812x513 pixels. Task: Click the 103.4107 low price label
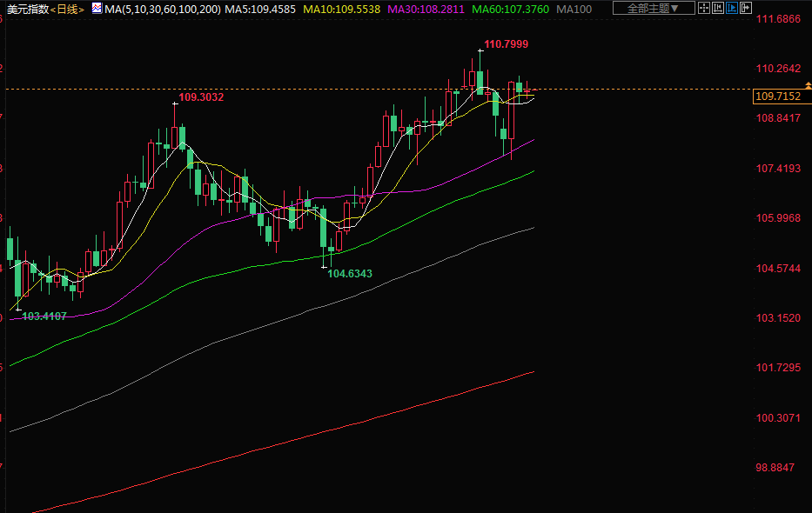(x=44, y=316)
